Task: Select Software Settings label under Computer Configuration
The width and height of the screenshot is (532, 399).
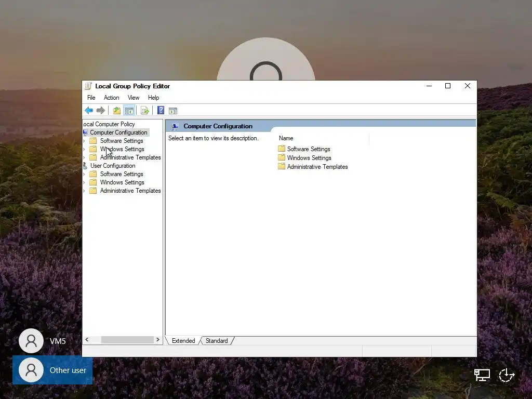Action: [122, 141]
